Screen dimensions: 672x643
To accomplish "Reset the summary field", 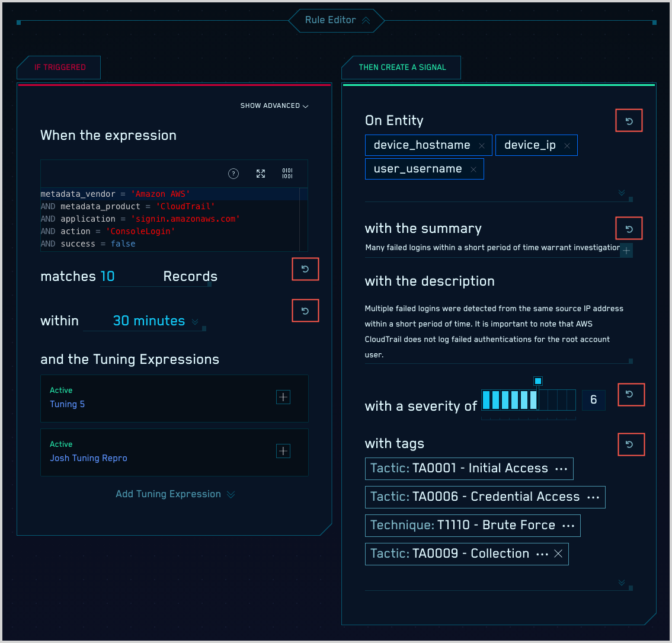I will [629, 229].
